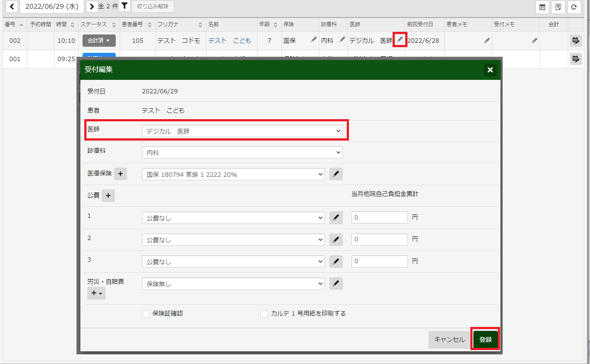Focus copay amount field for public expense 2
590x364 pixels.
pos(380,240)
